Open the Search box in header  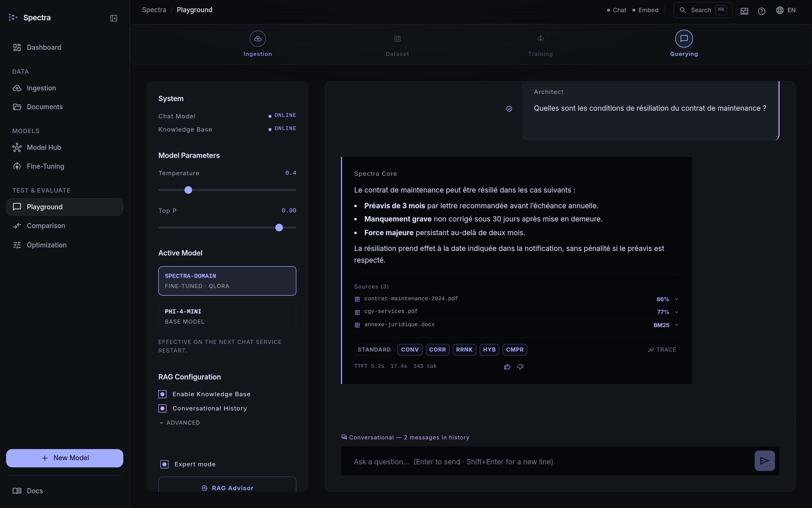click(x=703, y=10)
